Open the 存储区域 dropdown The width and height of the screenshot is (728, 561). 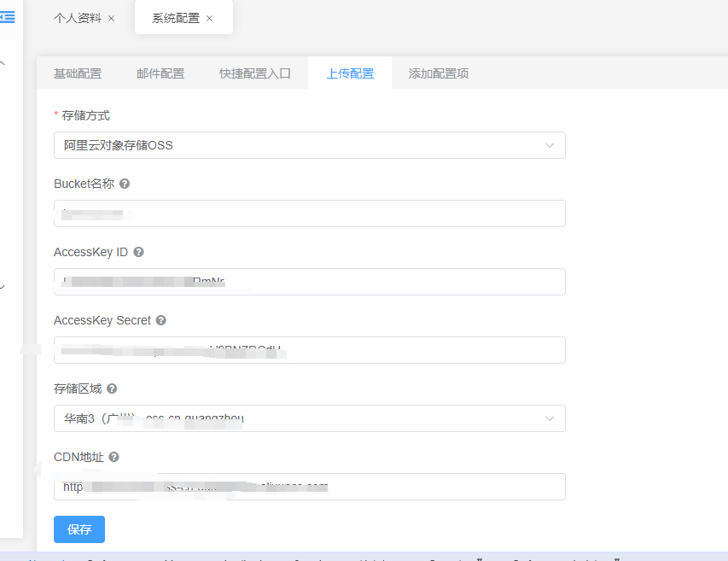click(x=310, y=418)
